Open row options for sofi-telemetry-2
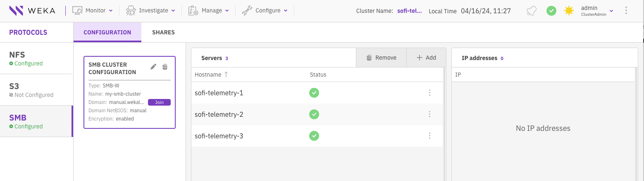 coord(429,114)
